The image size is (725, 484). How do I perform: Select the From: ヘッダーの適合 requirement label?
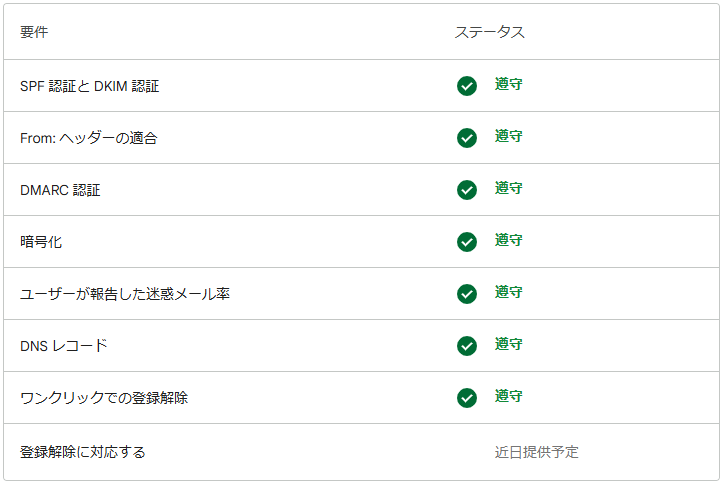(88, 138)
